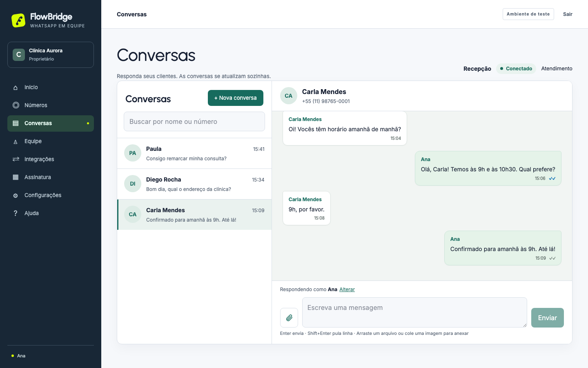Click message 'Oi! Vocês têm horário amanhã de manhã?'
The image size is (588, 368).
click(x=345, y=128)
